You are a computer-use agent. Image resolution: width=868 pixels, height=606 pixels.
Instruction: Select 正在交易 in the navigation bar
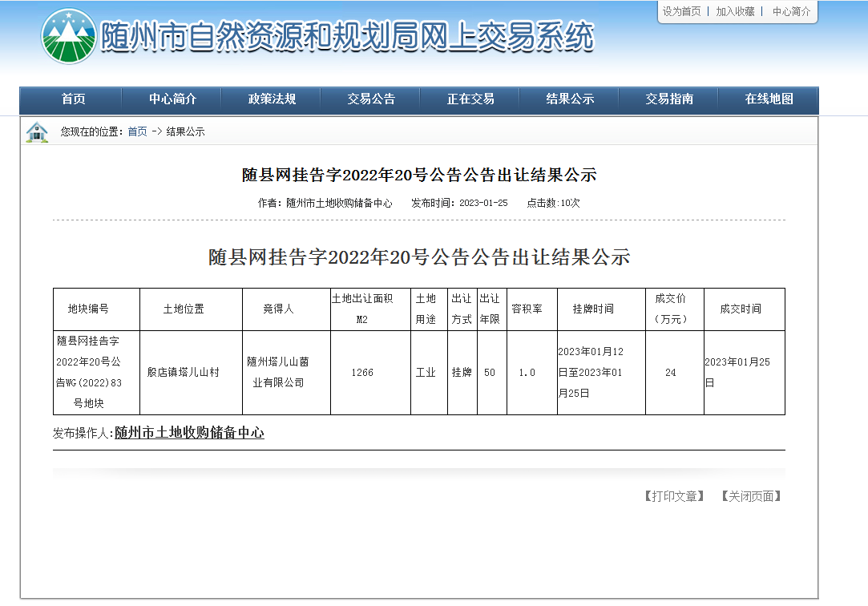[x=470, y=99]
